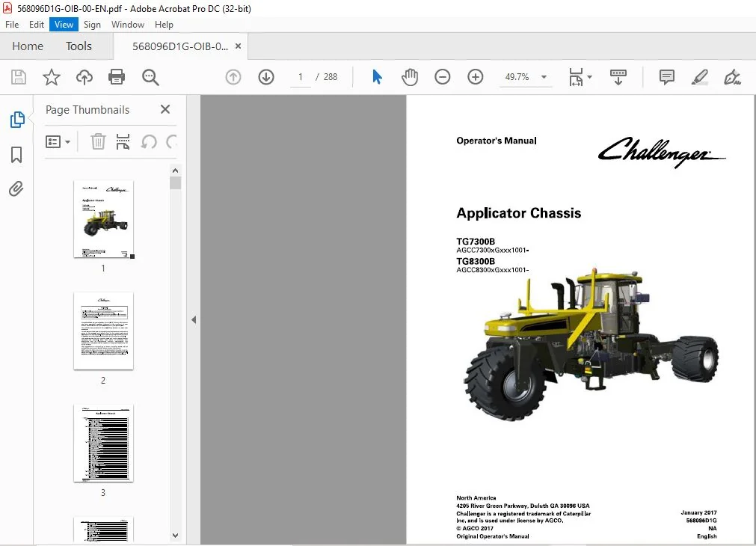
Task: Open the Sign menu
Action: [x=92, y=25]
